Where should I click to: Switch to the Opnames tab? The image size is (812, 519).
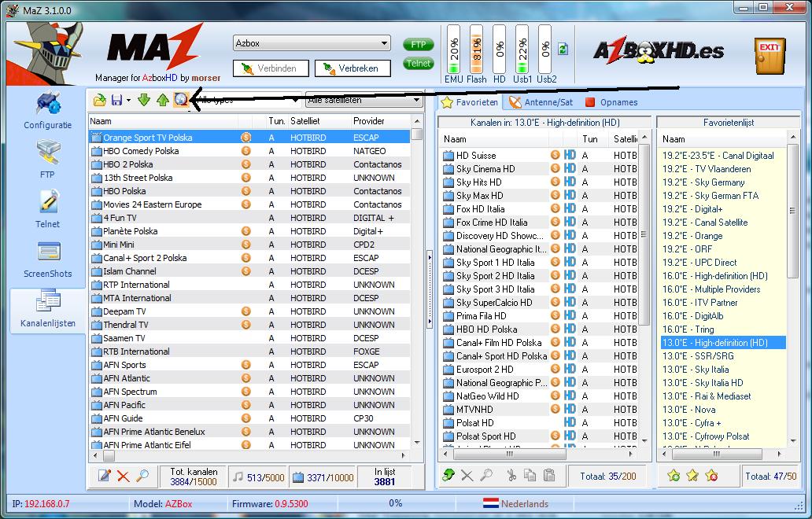coord(611,102)
